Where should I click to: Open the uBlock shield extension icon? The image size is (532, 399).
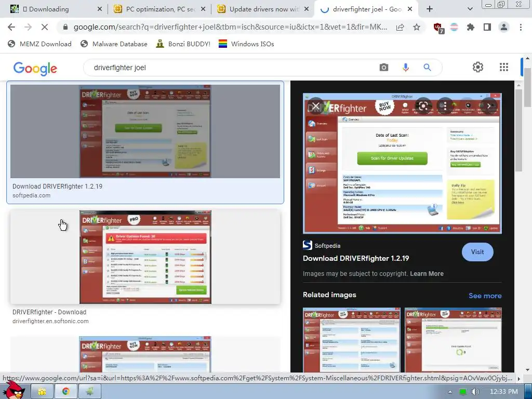(x=438, y=28)
